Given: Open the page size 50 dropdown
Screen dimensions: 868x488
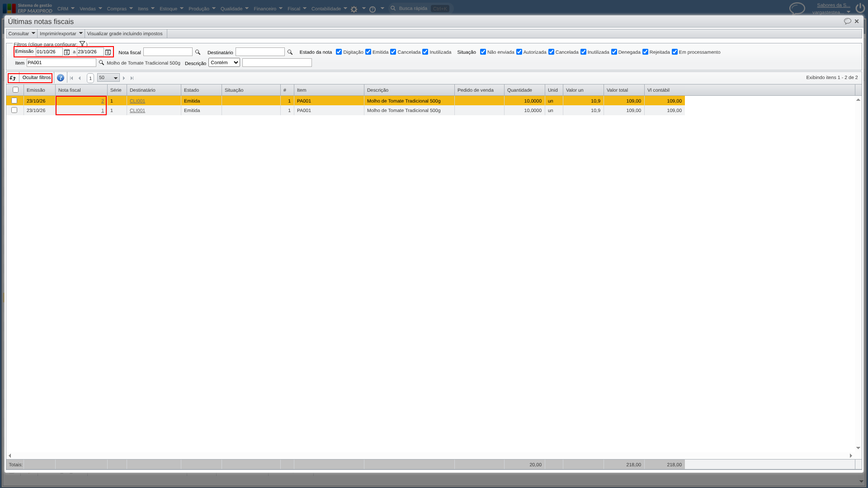Looking at the screenshot, I should click(108, 78).
